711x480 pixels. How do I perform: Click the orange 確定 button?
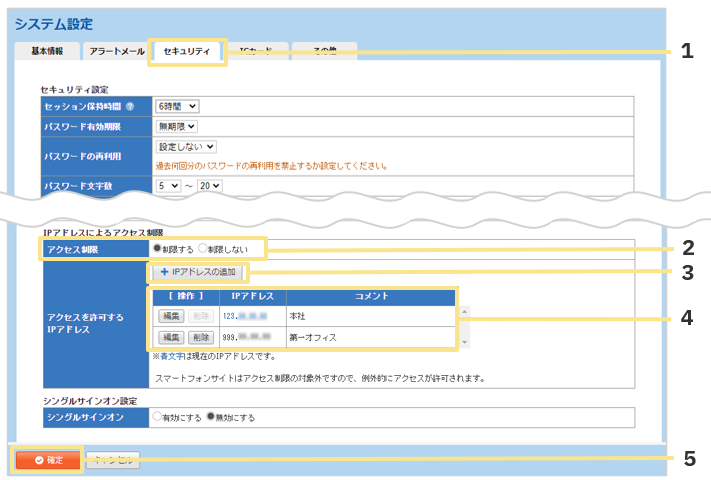[x=48, y=460]
